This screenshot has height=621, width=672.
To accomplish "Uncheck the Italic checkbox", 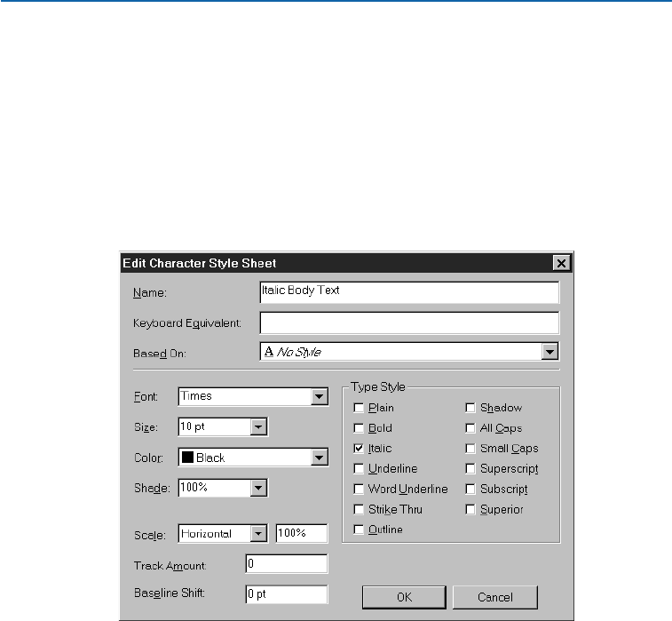I will 359,448.
